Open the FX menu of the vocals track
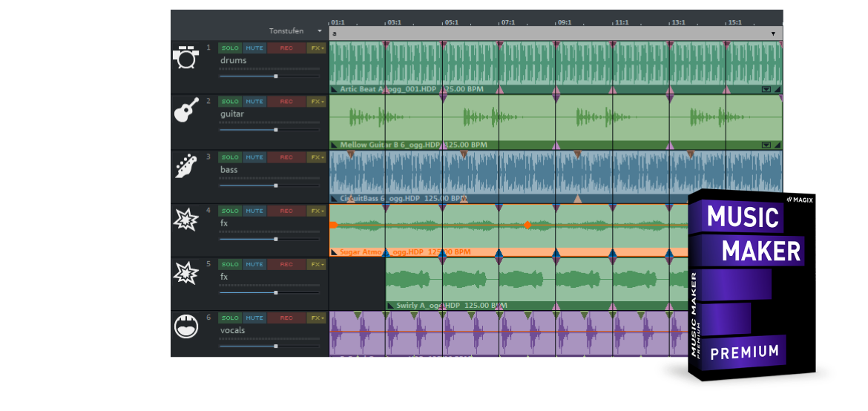Screen dimensions: 868x411 click(x=317, y=318)
